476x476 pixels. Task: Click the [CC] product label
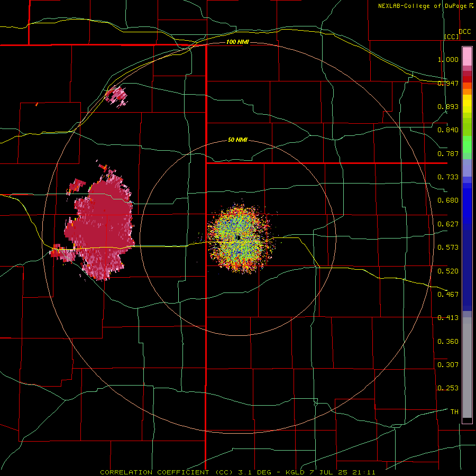[x=452, y=36]
